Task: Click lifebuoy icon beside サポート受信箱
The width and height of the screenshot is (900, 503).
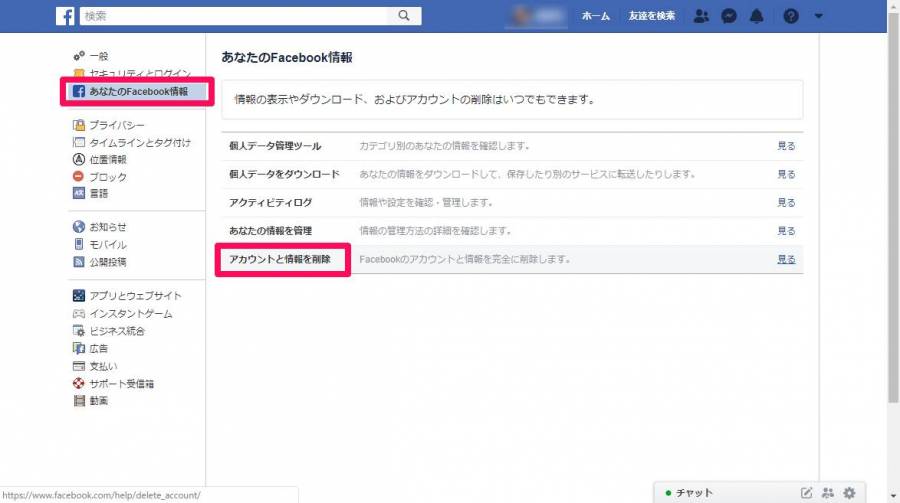Action: (x=79, y=383)
